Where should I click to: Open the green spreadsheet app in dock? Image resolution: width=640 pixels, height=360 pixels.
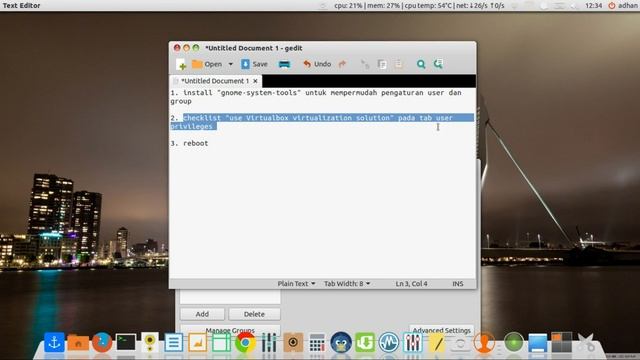click(221, 342)
